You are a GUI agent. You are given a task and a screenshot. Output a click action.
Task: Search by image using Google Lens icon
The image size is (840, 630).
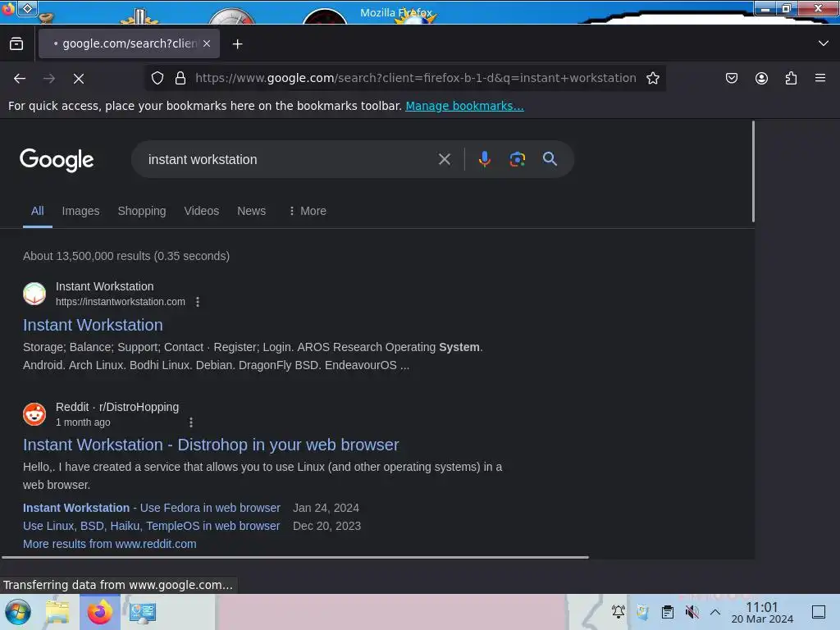pos(517,159)
